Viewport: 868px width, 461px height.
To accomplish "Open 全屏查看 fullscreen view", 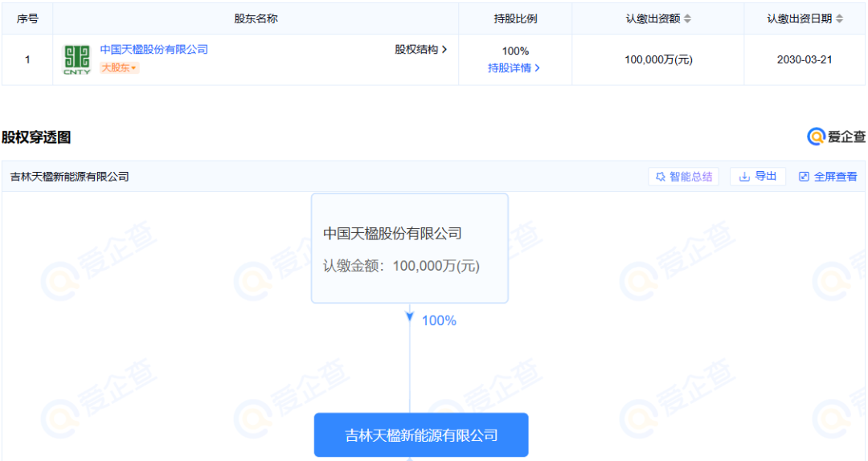I will (828, 177).
